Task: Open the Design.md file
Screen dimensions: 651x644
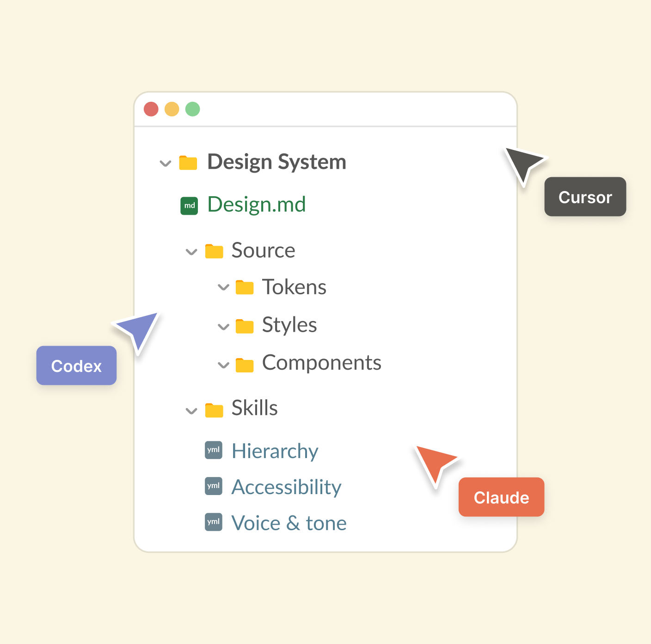Action: pos(257,204)
